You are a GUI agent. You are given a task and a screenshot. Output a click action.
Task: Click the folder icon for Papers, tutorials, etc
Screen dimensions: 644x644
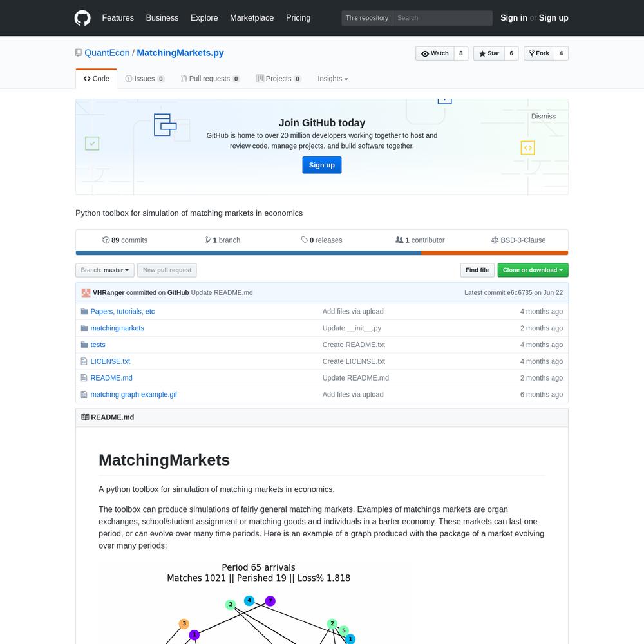[84, 311]
